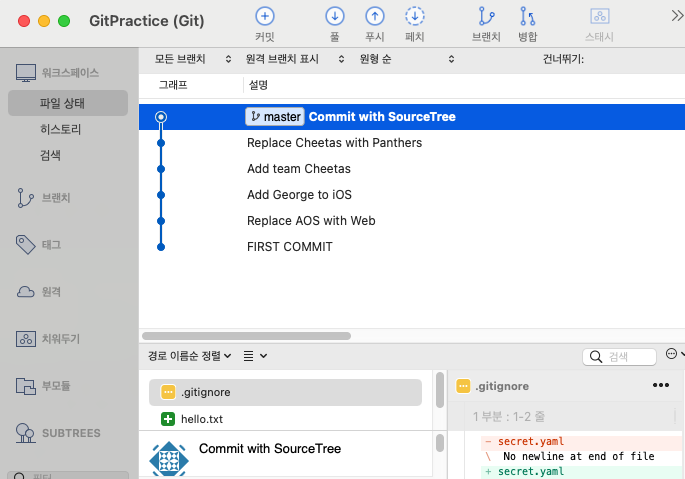Click the sidebar Remotes (원격) cloud icon
This screenshot has height=479, width=685.
point(25,292)
